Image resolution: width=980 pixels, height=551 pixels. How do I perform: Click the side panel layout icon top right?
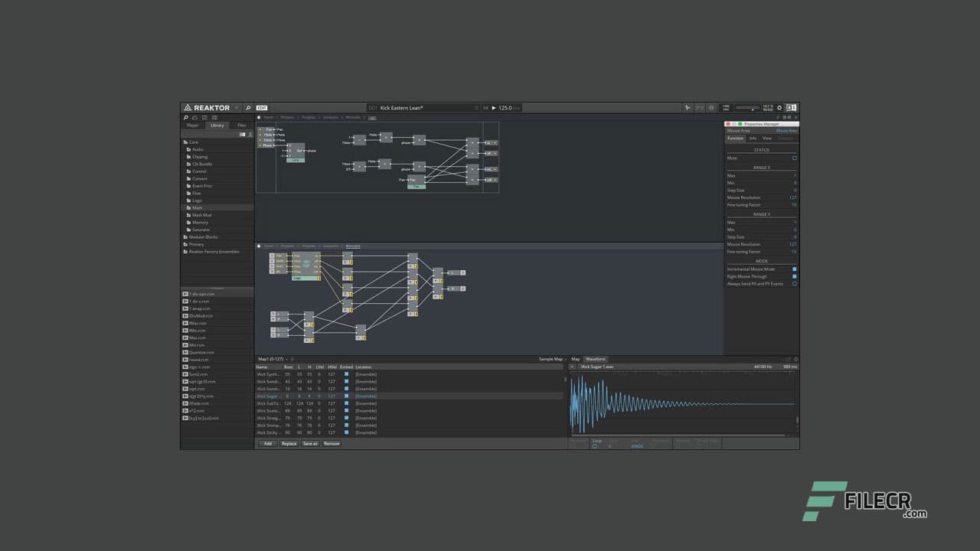791,108
